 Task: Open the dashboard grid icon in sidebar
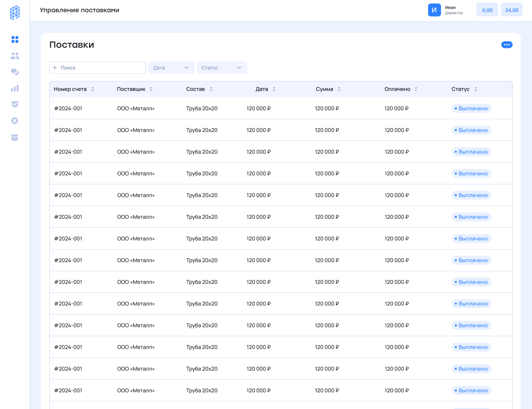(15, 40)
